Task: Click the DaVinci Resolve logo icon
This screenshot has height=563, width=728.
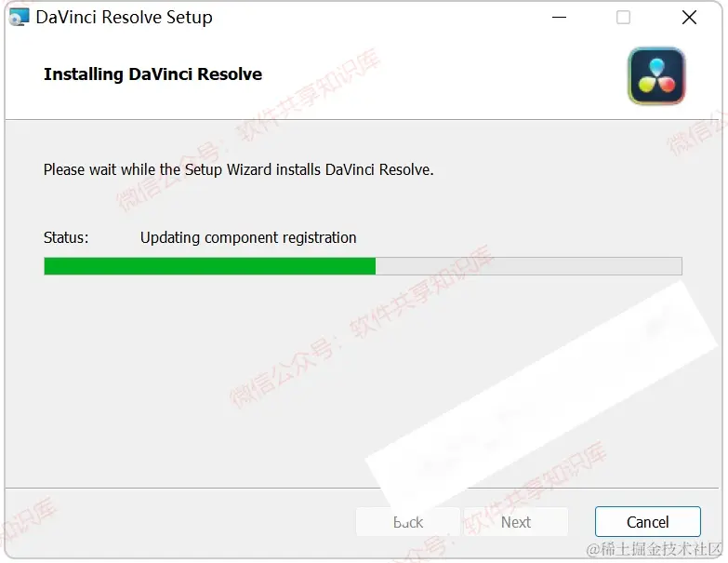Action: coord(656,75)
